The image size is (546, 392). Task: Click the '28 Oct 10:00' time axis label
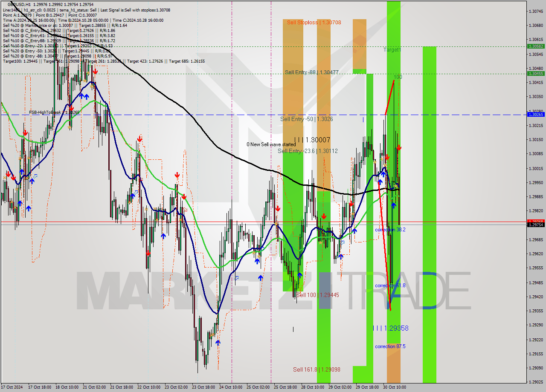[x=313, y=387]
